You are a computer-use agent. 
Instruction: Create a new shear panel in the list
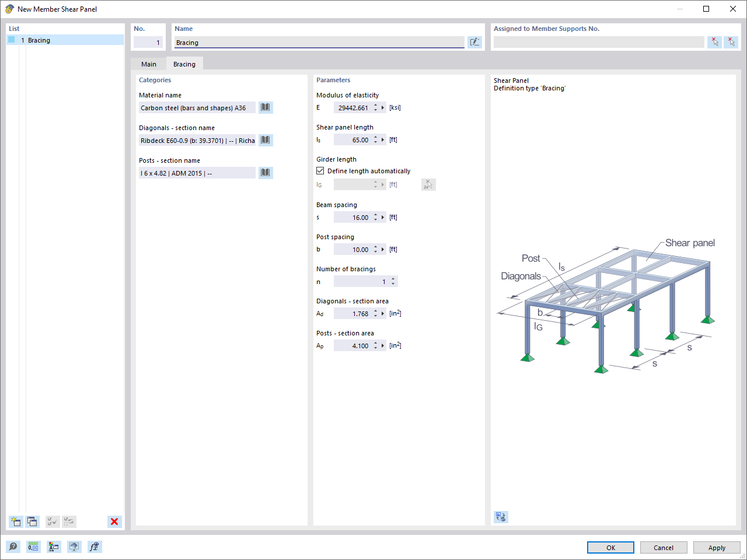point(15,521)
